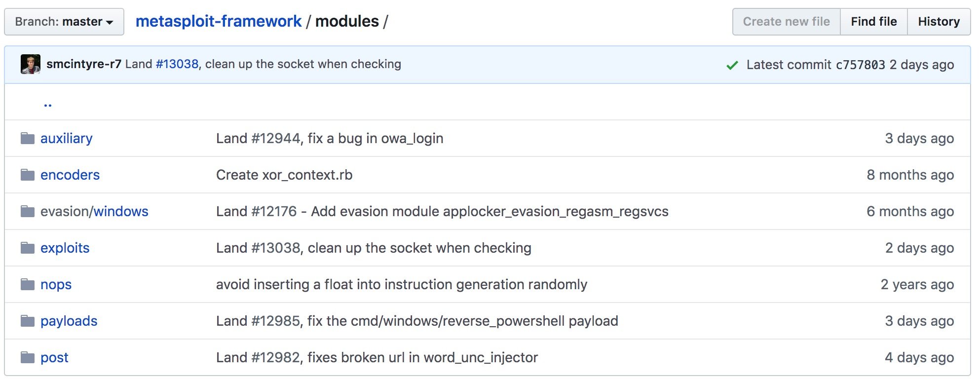Click the payloads folder icon
This screenshot has height=381, width=980.
coord(28,321)
